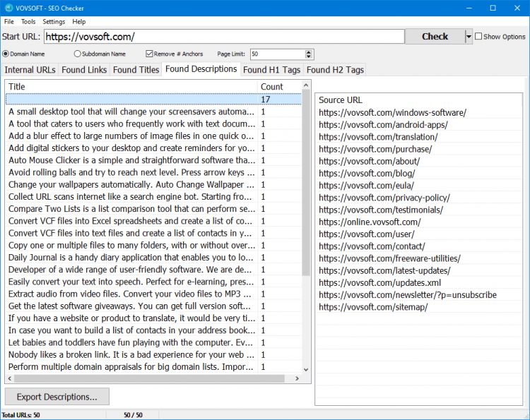
Task: Select the row 'Copy one or multiple files'
Action: pyautogui.click(x=153, y=246)
